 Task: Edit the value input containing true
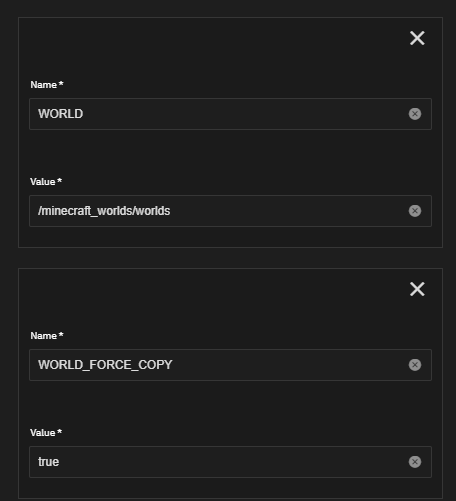230,462
